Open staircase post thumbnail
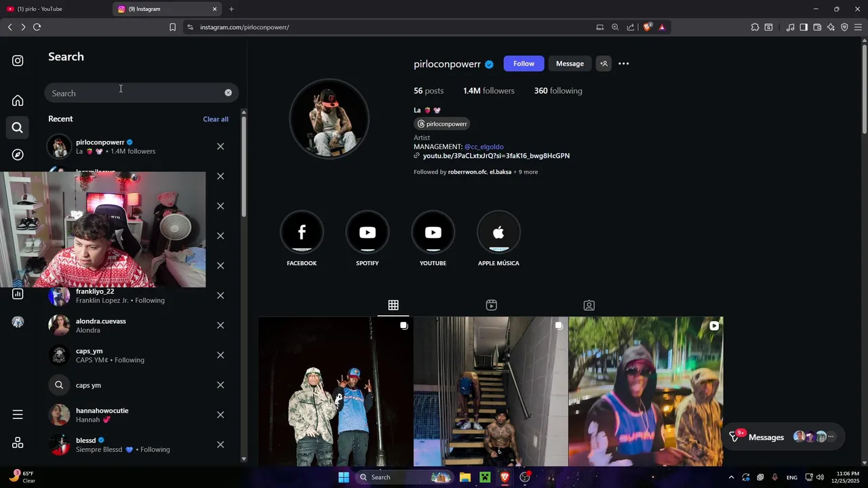 (x=490, y=392)
